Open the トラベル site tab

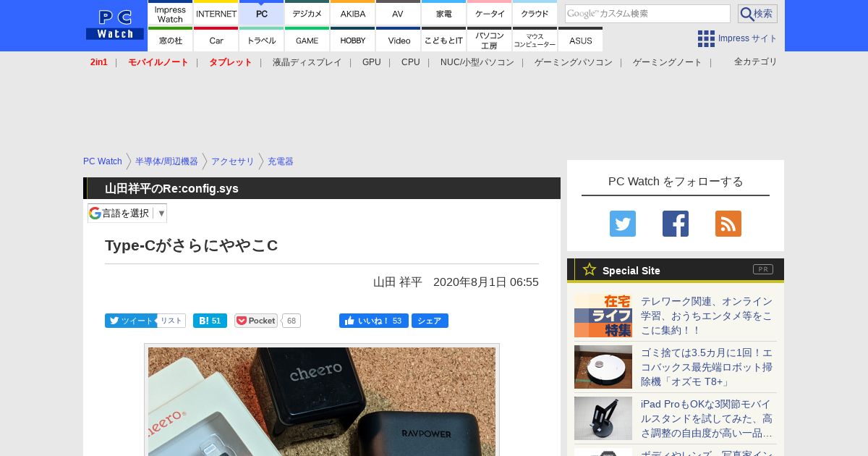pos(262,39)
